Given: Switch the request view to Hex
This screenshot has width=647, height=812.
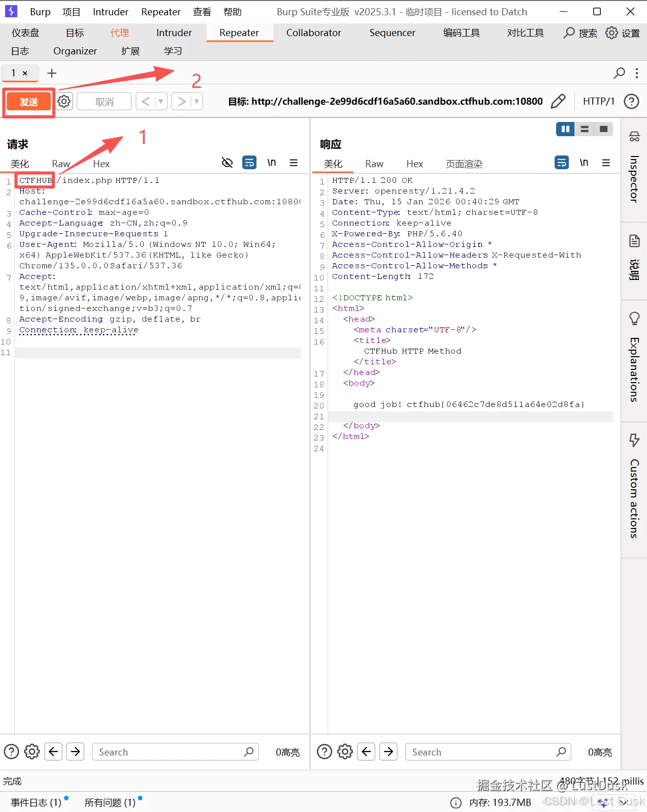Looking at the screenshot, I should pos(102,164).
